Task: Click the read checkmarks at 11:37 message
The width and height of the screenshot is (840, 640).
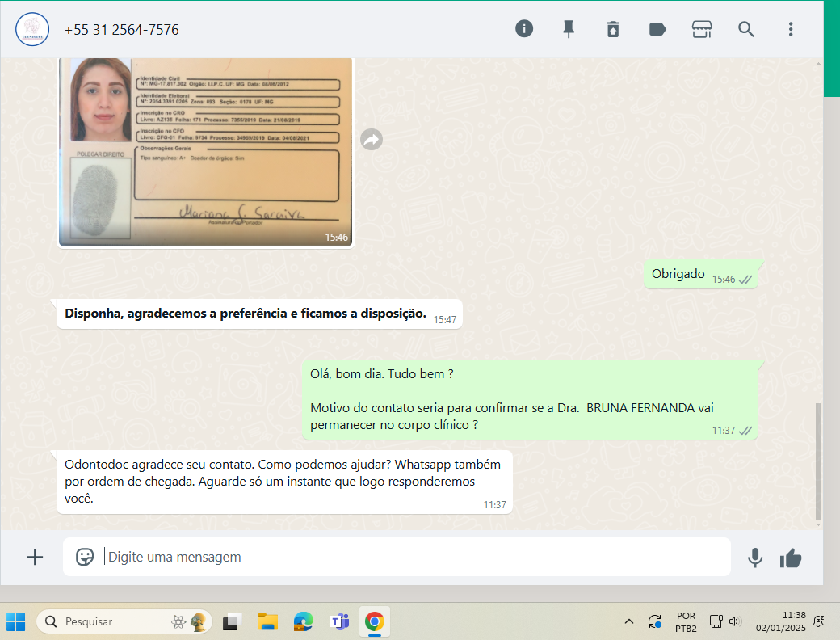Action: pyautogui.click(x=745, y=431)
